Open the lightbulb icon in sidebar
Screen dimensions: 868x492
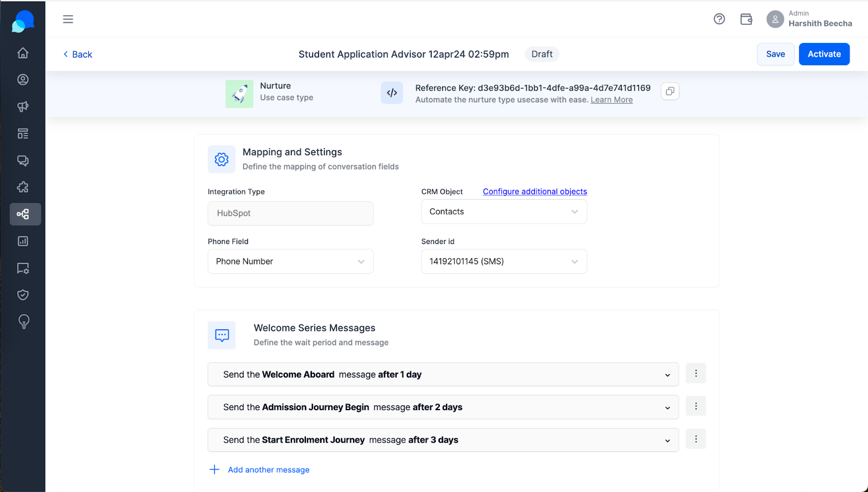(x=23, y=322)
